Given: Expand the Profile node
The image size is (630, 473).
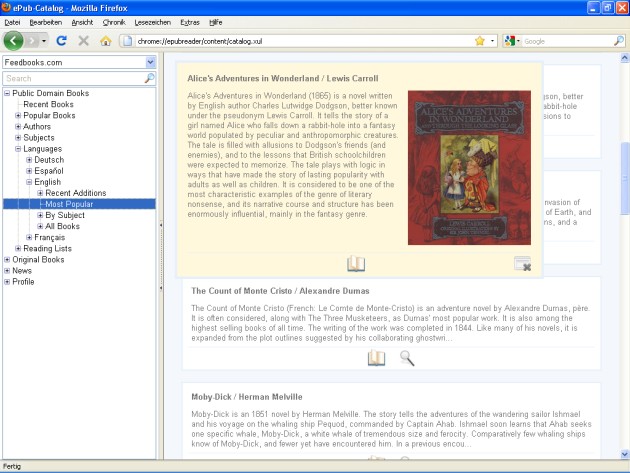Looking at the screenshot, I should 7,282.
